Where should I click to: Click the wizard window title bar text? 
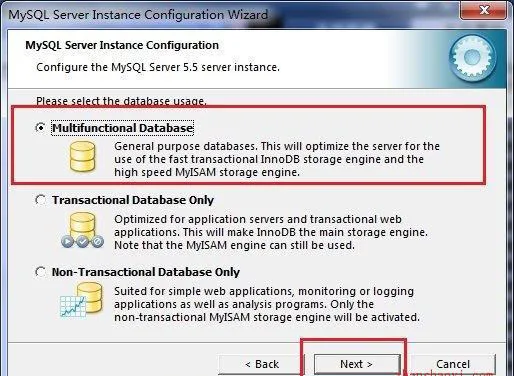(x=138, y=15)
